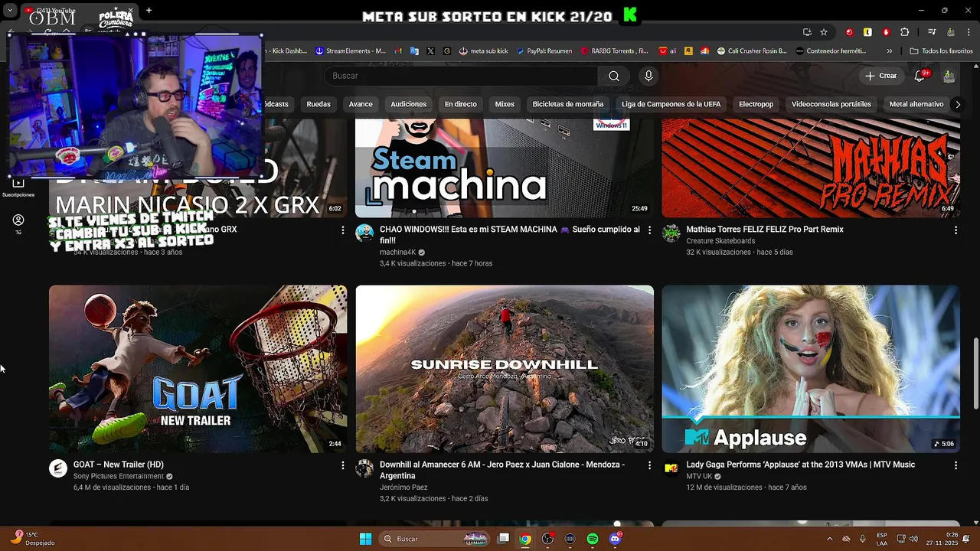Play the Lady Gaga Applause thumbnail

pos(811,369)
